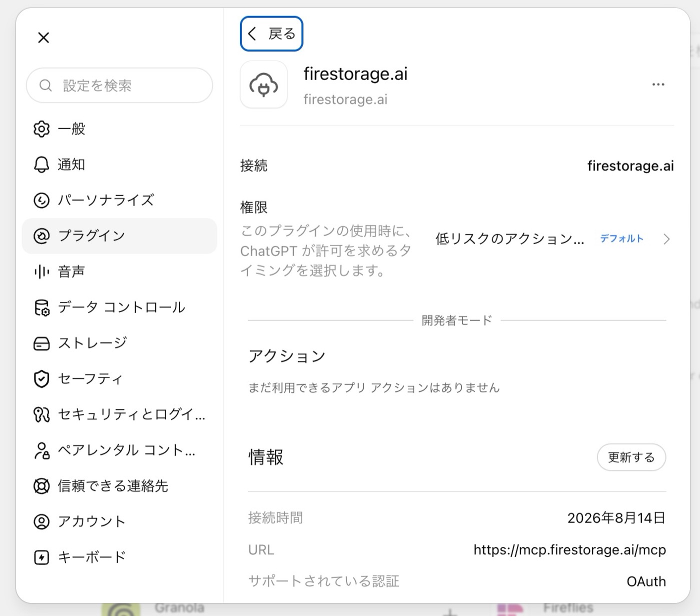Click the magnifier icon in the settings search
This screenshot has height=616, width=700.
pyautogui.click(x=45, y=86)
